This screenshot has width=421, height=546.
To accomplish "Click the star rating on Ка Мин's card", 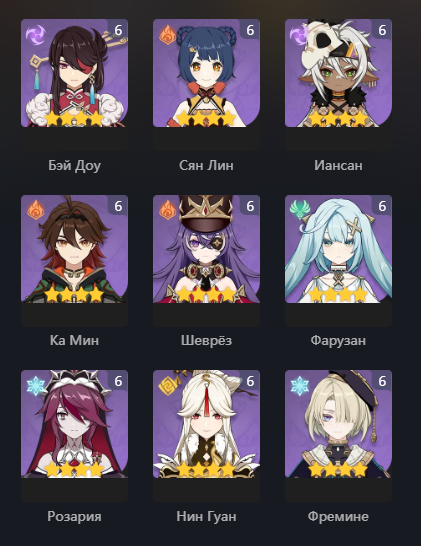I will [x=74, y=295].
